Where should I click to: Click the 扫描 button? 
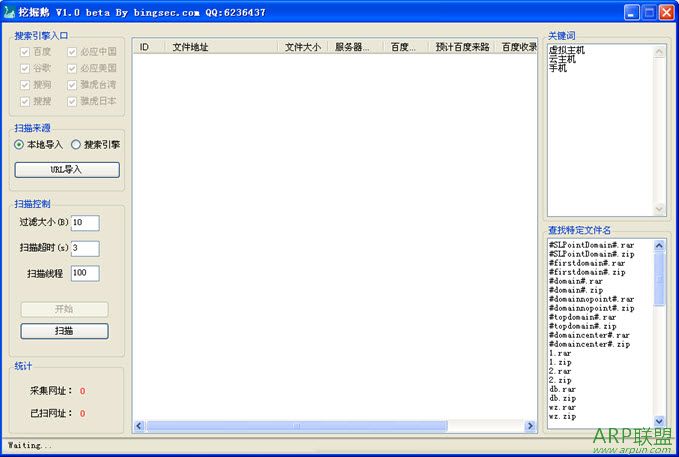tap(65, 331)
